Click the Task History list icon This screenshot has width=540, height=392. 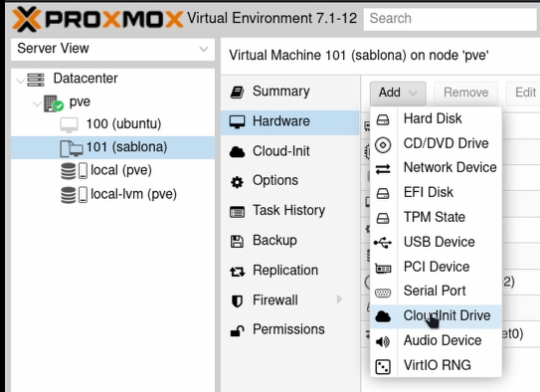click(x=237, y=212)
